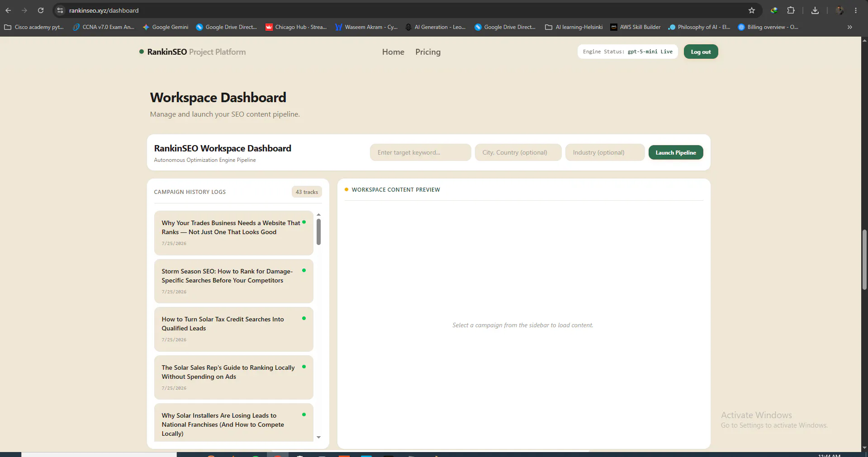Open the browser extensions puzzle icon
This screenshot has width=868, height=457.
[x=791, y=10]
